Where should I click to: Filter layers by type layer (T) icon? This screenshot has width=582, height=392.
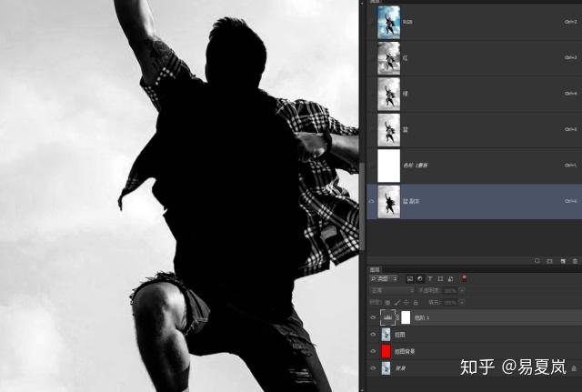click(x=430, y=279)
